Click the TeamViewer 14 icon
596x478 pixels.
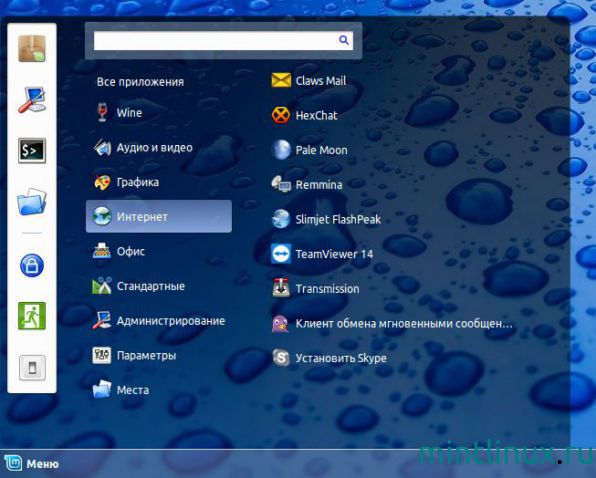(x=281, y=253)
